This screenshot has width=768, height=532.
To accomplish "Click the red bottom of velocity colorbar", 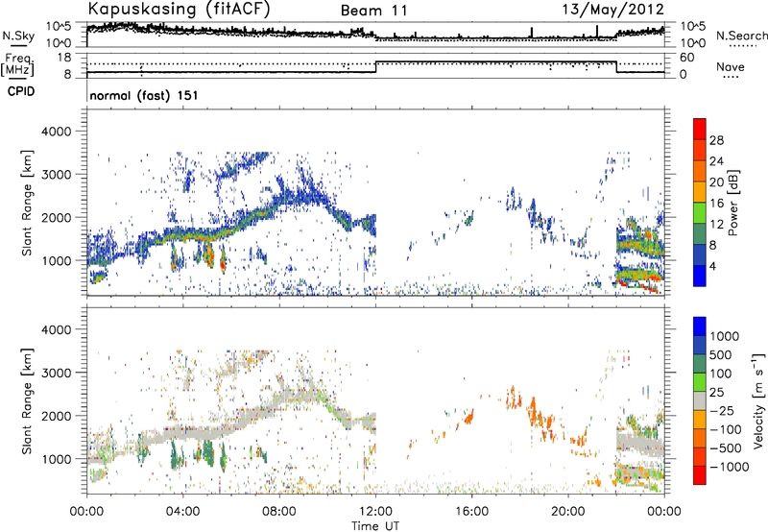I will point(700,475).
